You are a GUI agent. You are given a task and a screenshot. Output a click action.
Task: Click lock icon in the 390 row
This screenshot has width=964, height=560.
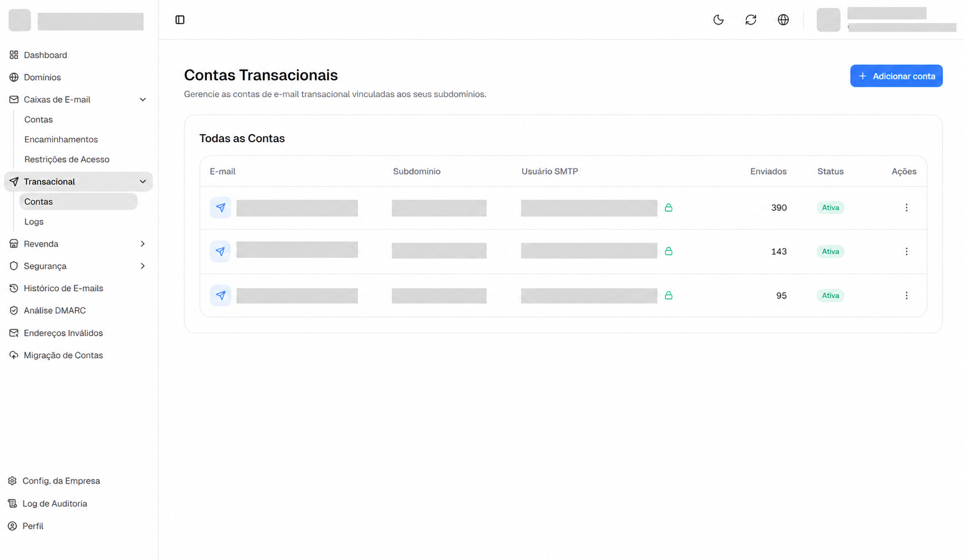click(x=668, y=208)
